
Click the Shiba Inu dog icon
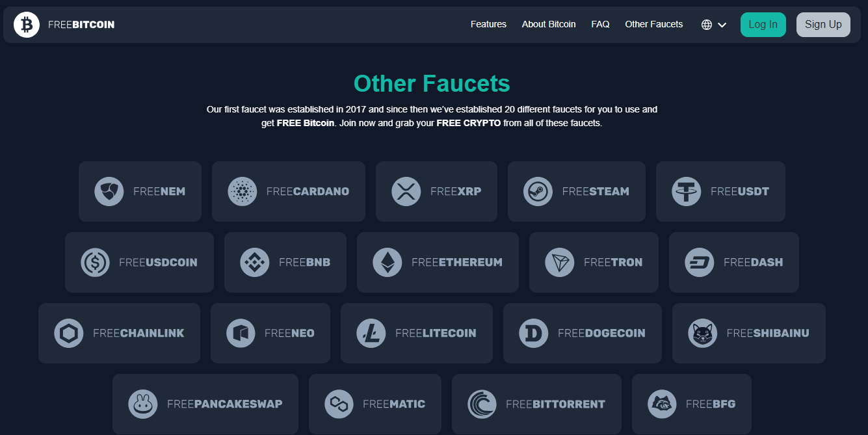(x=702, y=334)
